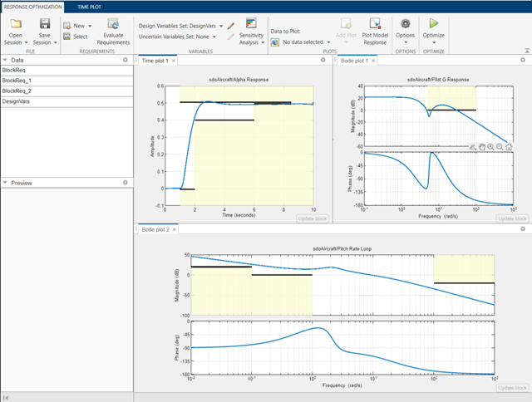532x402 pixels.
Task: Select the pan hand tool on Bode plot 1
Action: click(x=481, y=146)
